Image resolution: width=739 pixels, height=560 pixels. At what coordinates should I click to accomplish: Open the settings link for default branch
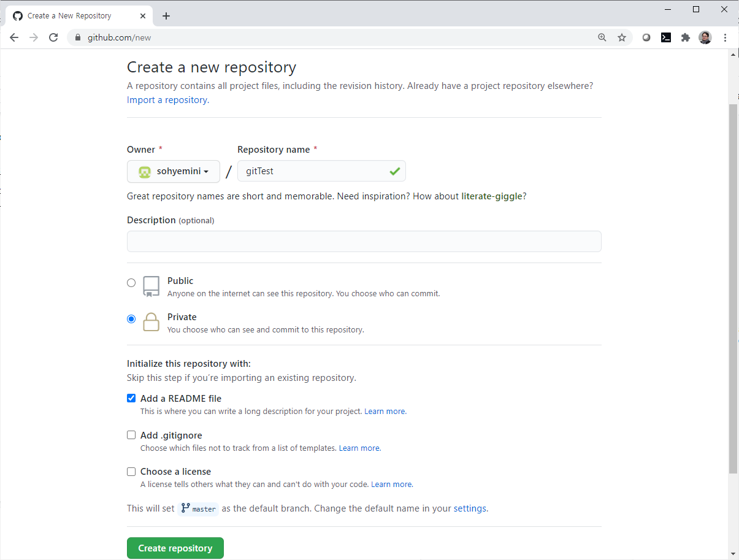[x=470, y=508]
